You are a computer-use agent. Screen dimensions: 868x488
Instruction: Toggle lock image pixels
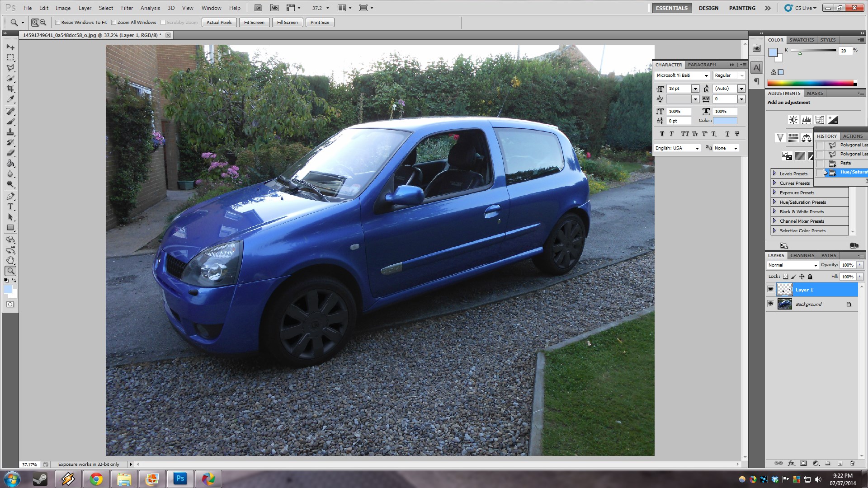[x=793, y=277]
